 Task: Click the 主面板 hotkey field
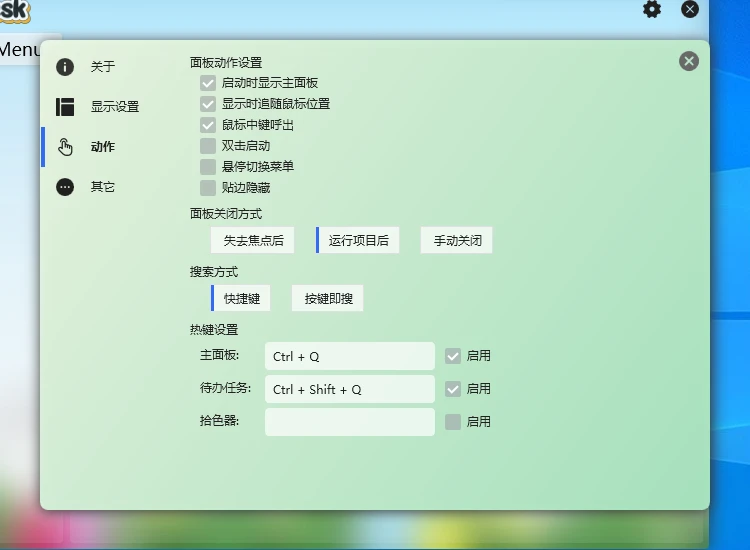pyautogui.click(x=349, y=356)
